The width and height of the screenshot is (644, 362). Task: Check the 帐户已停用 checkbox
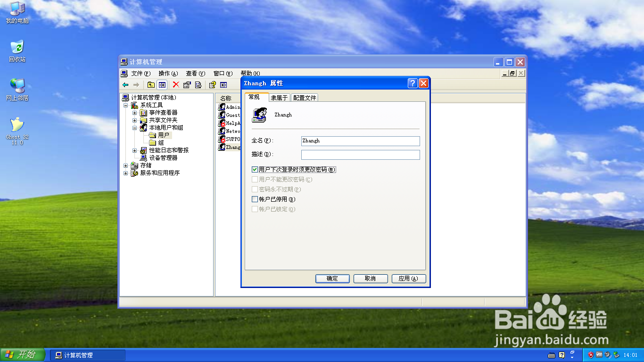(255, 199)
